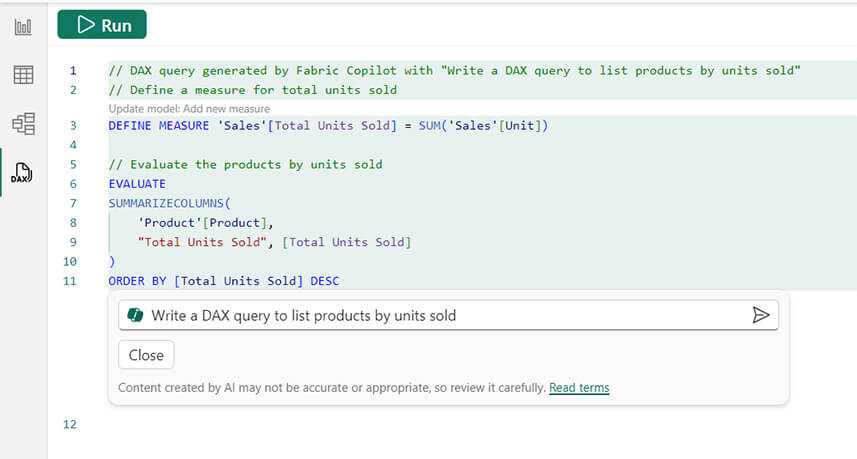
Task: Open the Report view icon
Action: tap(23, 26)
